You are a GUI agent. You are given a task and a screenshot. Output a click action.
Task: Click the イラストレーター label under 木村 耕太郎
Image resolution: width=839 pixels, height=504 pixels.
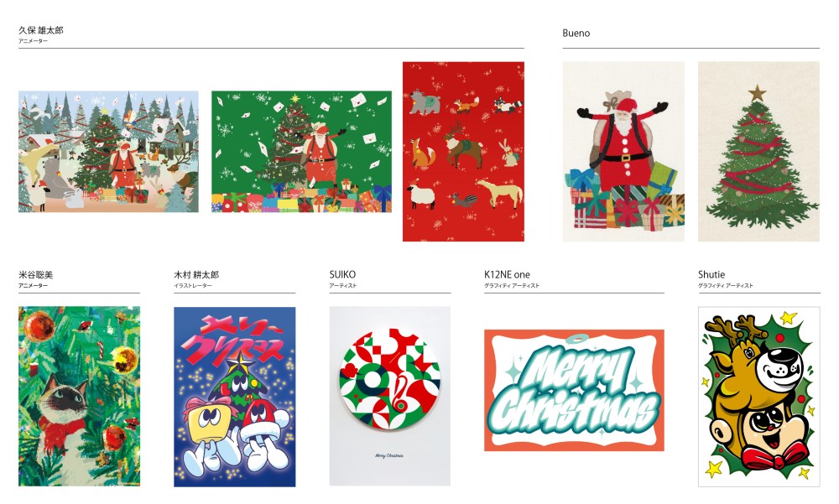pyautogui.click(x=193, y=286)
